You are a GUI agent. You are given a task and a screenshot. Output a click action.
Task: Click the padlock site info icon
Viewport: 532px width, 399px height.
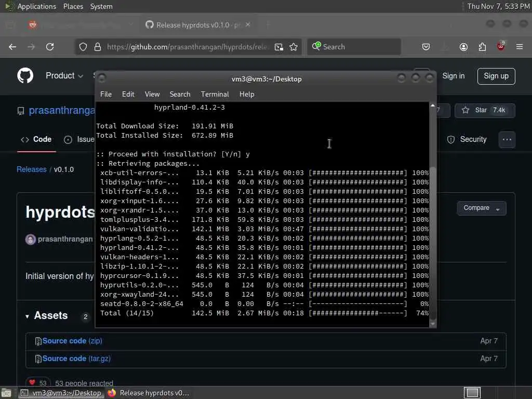[97, 47]
